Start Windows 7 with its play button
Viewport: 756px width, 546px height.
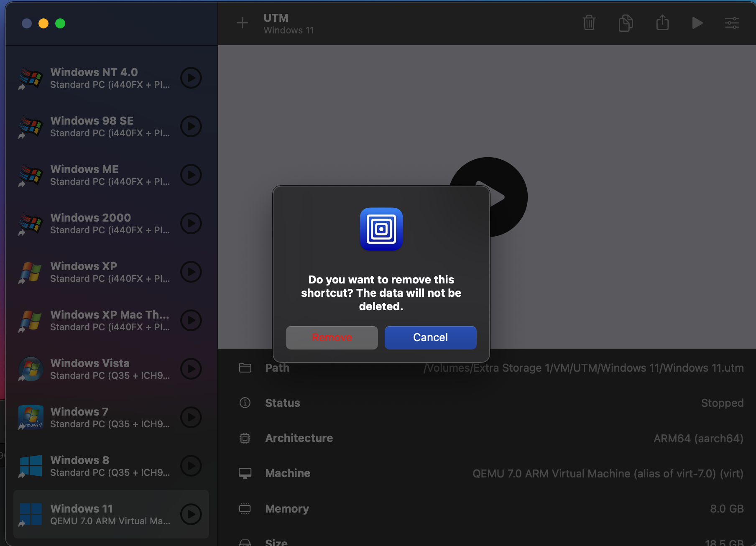coord(191,417)
